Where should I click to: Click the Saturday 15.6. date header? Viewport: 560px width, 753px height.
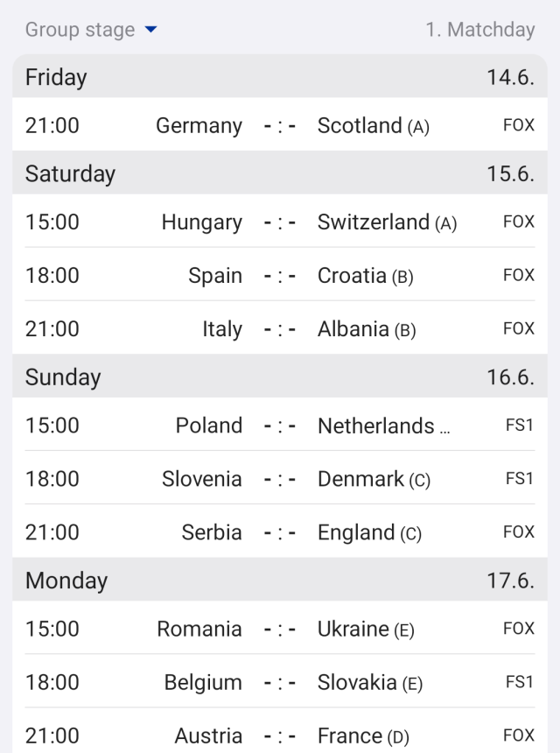pos(280,173)
